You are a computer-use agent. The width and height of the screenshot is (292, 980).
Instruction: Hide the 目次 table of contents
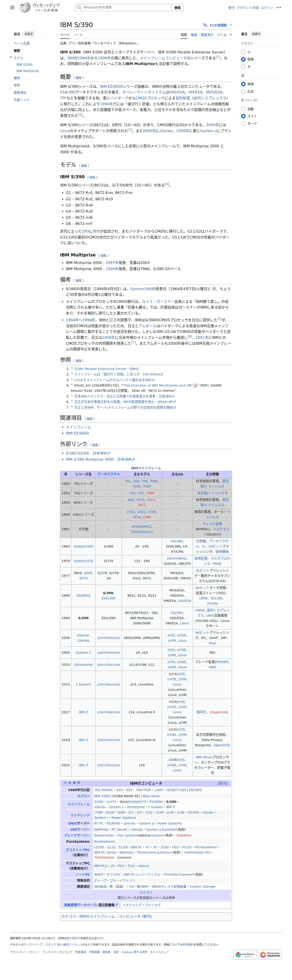coord(29,34)
